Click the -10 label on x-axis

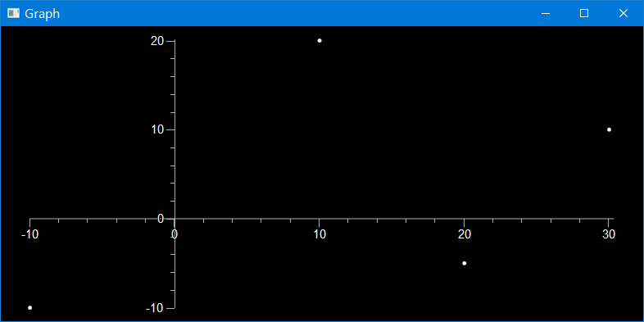[x=30, y=234]
